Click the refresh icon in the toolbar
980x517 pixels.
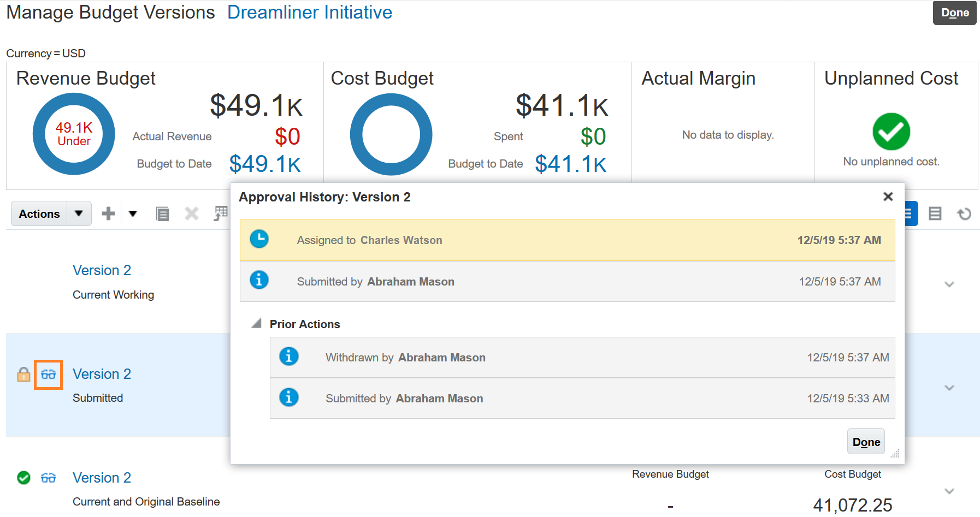(964, 213)
